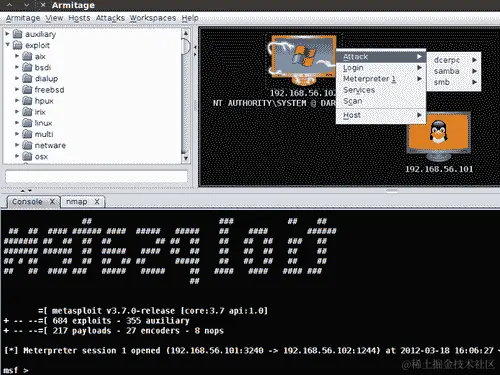This screenshot has width=500, height=375.
Task: Click the module tree scroll up arrow
Action: 186,33
